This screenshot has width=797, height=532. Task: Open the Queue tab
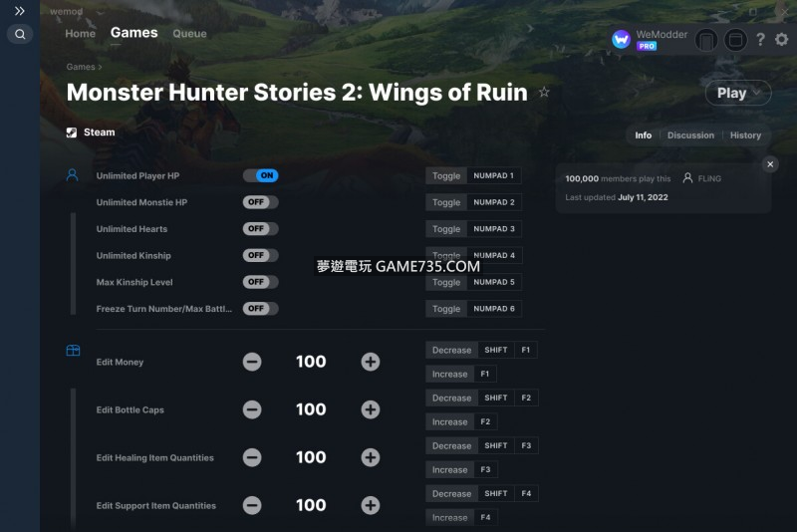tap(189, 34)
